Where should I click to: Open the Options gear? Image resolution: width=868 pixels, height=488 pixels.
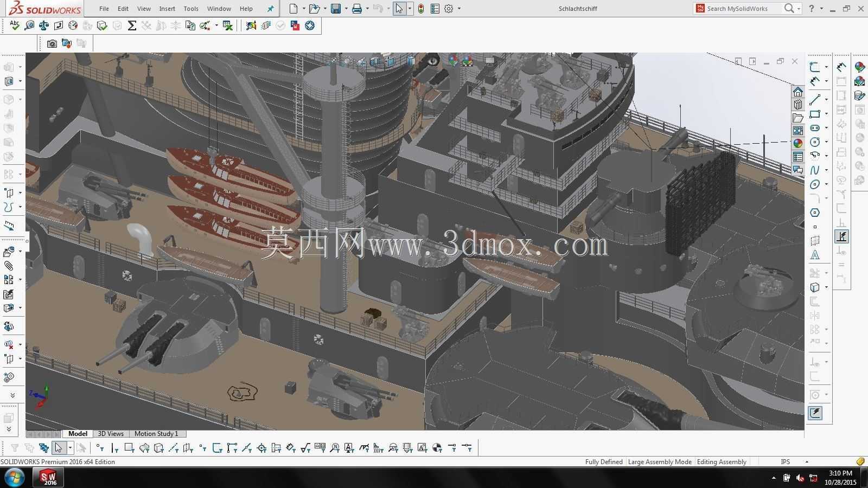pyautogui.click(x=449, y=9)
